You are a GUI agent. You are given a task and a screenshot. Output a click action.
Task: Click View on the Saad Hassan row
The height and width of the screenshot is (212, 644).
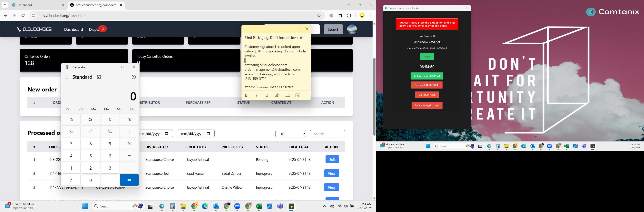pos(331,173)
